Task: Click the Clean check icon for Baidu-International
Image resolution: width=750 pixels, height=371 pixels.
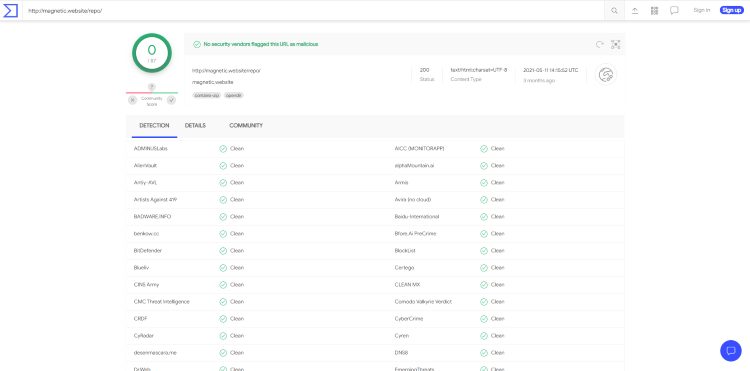Action: coord(484,217)
